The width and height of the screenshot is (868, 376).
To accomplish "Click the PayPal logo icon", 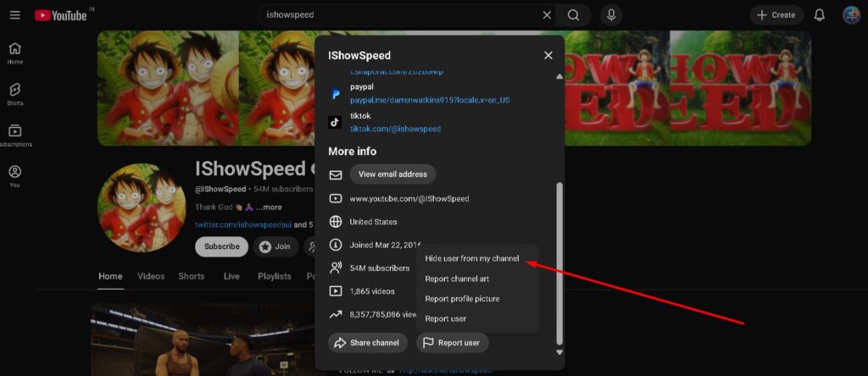I will [335, 94].
